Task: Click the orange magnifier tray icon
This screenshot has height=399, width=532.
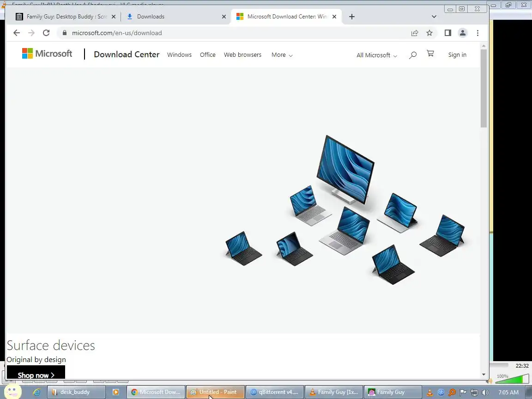Action: (x=452, y=393)
